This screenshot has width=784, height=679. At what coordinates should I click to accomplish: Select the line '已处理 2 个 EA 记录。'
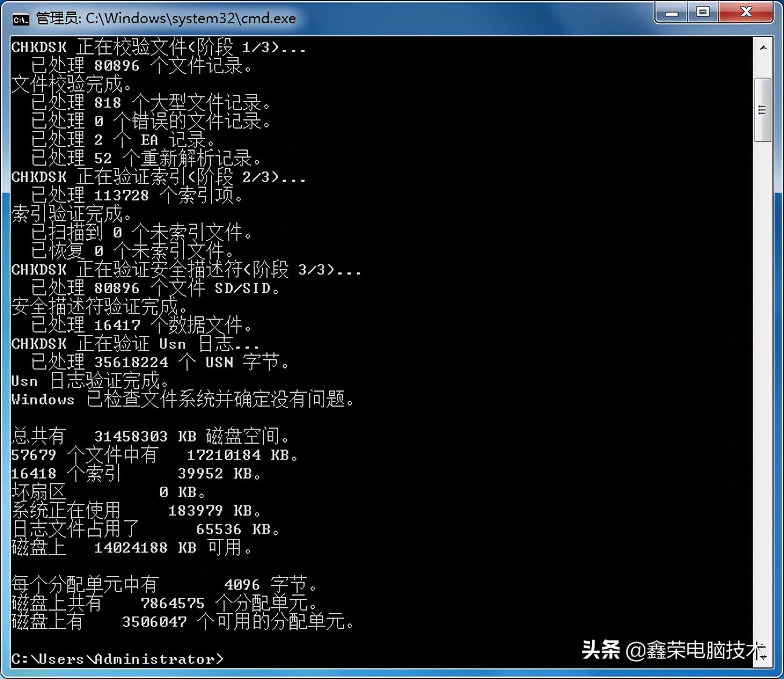[x=123, y=140]
